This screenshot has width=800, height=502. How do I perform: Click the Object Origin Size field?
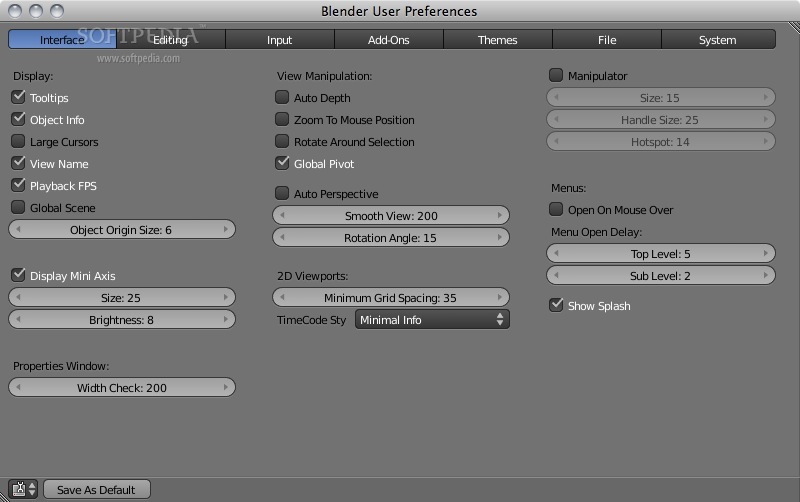point(122,230)
